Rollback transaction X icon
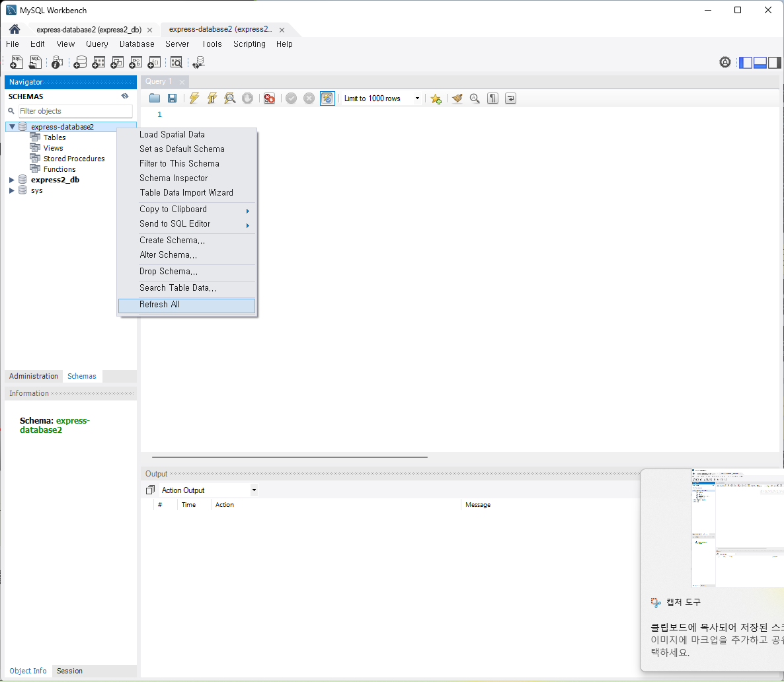Screen dimensions: 784x682 point(309,98)
